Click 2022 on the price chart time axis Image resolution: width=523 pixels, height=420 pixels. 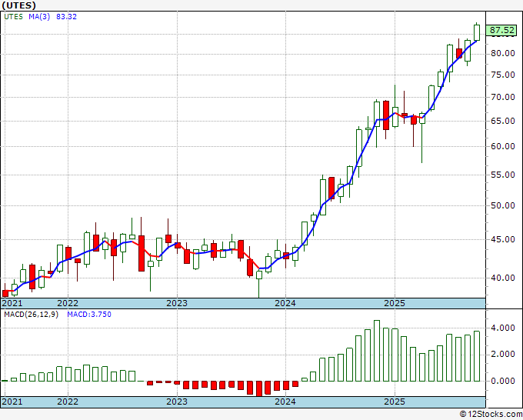[x=68, y=303]
